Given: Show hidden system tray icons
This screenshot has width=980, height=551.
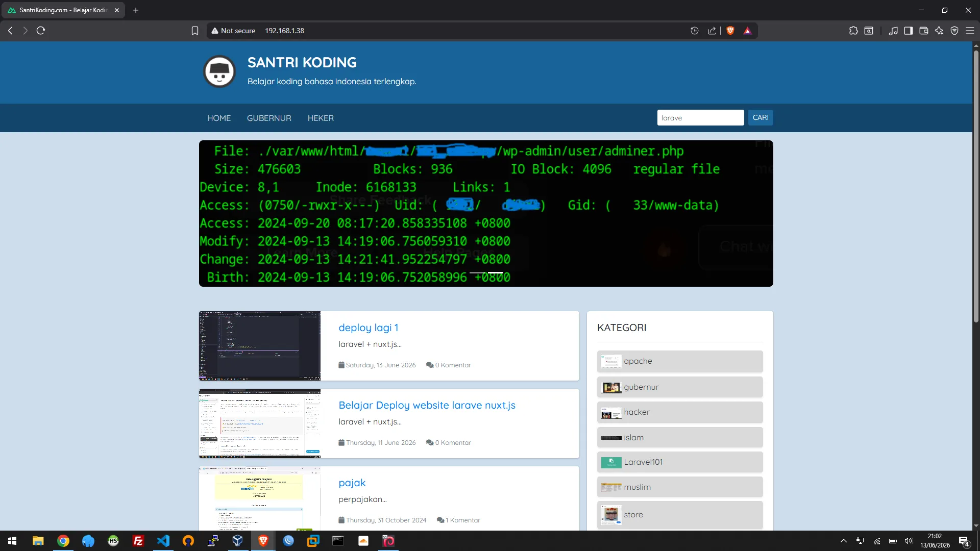Looking at the screenshot, I should click(843, 541).
